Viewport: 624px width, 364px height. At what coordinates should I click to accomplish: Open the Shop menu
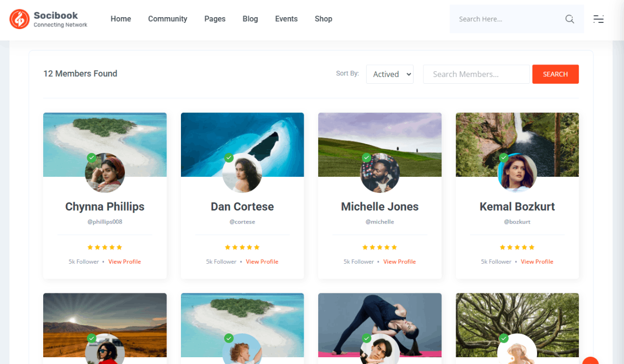click(323, 19)
